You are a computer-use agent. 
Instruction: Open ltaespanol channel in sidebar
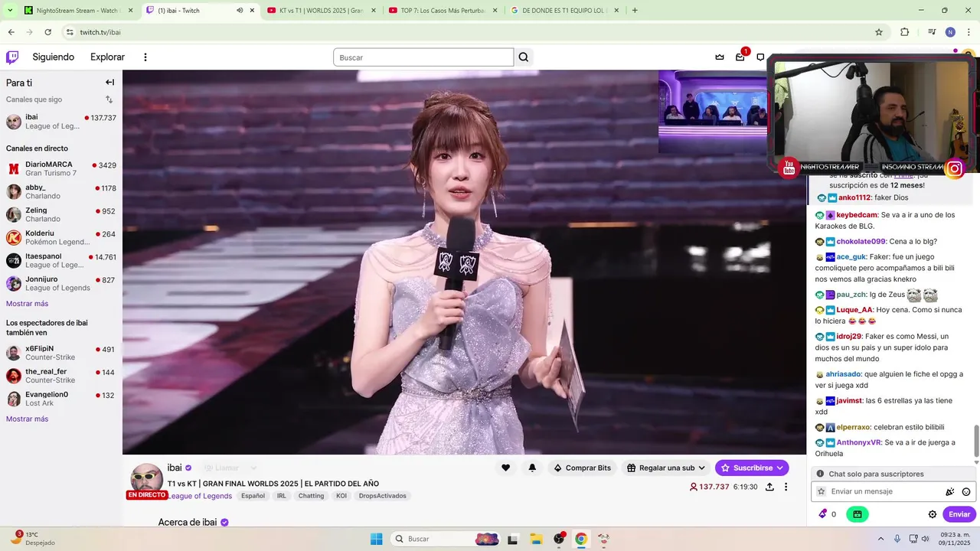61,260
